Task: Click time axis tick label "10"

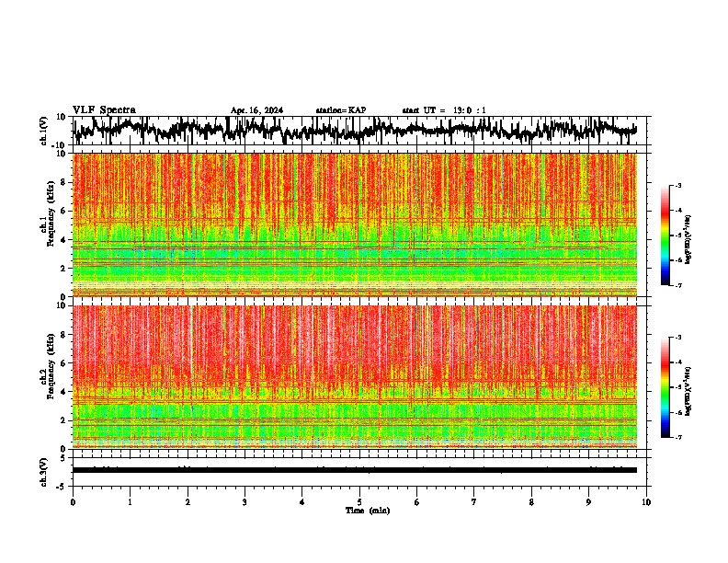Action: (646, 502)
